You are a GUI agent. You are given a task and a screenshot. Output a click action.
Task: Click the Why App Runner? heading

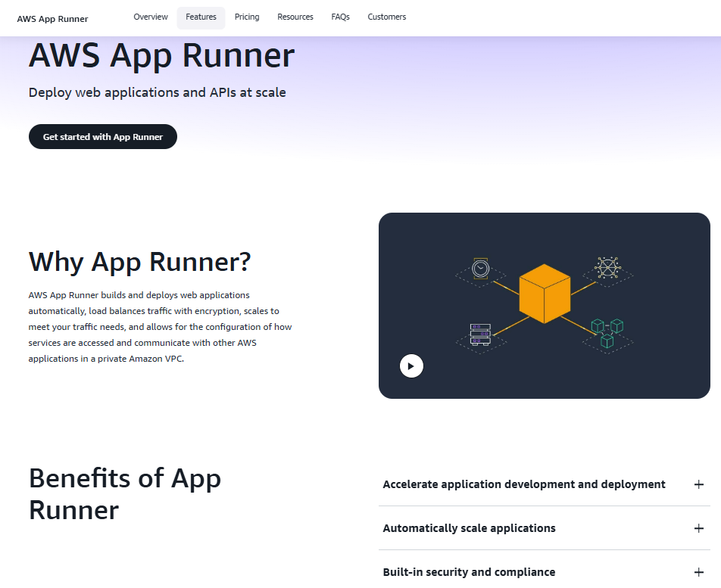click(x=140, y=262)
